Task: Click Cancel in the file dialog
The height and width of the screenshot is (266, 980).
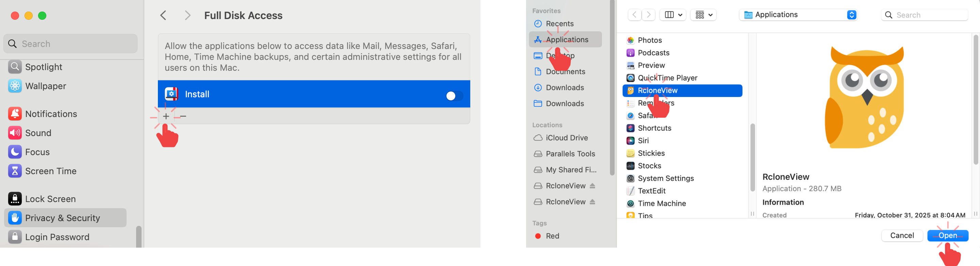Action: click(x=902, y=236)
